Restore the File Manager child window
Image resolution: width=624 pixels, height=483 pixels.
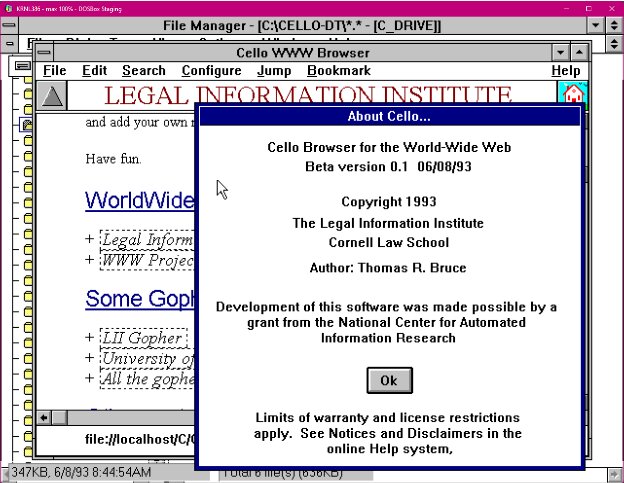pyautogui.click(x=614, y=43)
